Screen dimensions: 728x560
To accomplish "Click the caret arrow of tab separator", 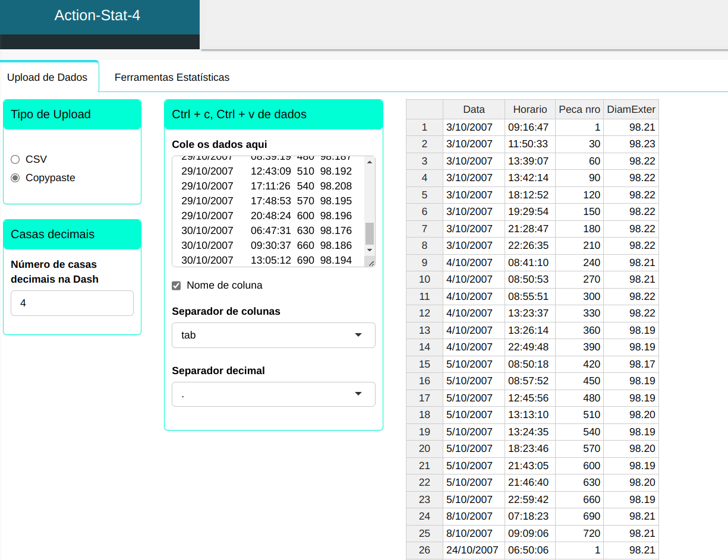I will coord(358,335).
